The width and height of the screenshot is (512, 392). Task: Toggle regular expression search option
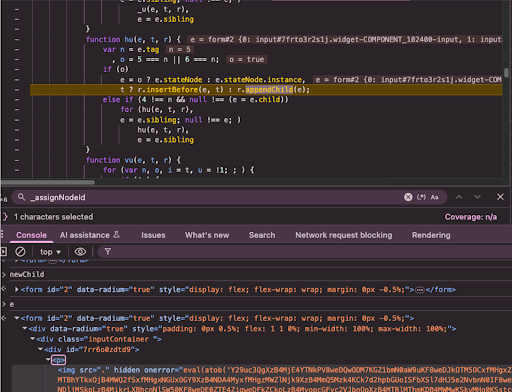point(421,197)
